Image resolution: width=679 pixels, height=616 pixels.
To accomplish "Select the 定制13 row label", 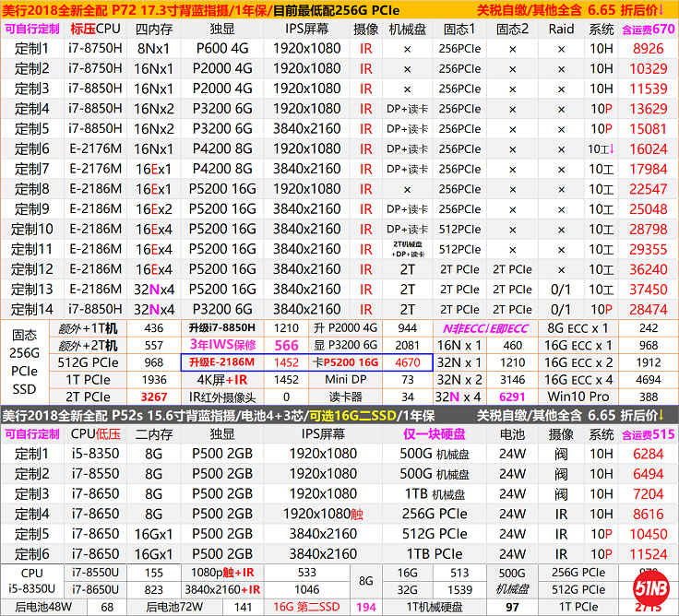I will tap(33, 290).
